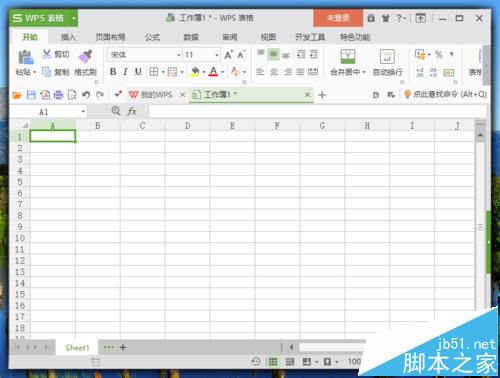Open the Developer Tools (开发工具) tab
The image size is (500, 378).
coord(310,37)
